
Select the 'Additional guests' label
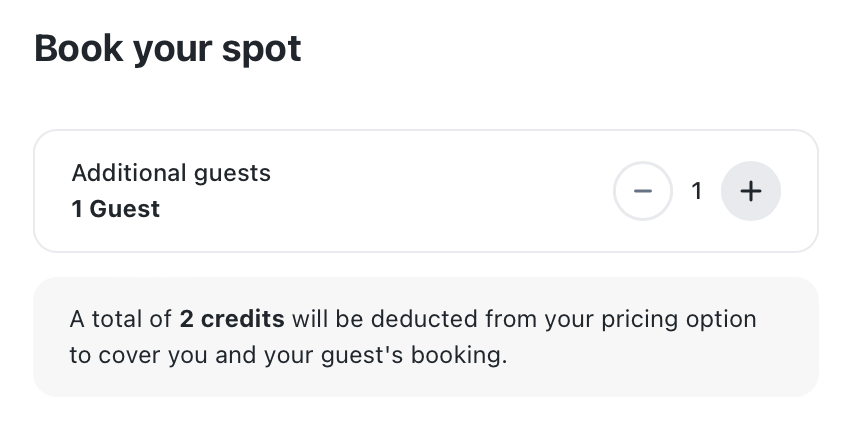(171, 173)
